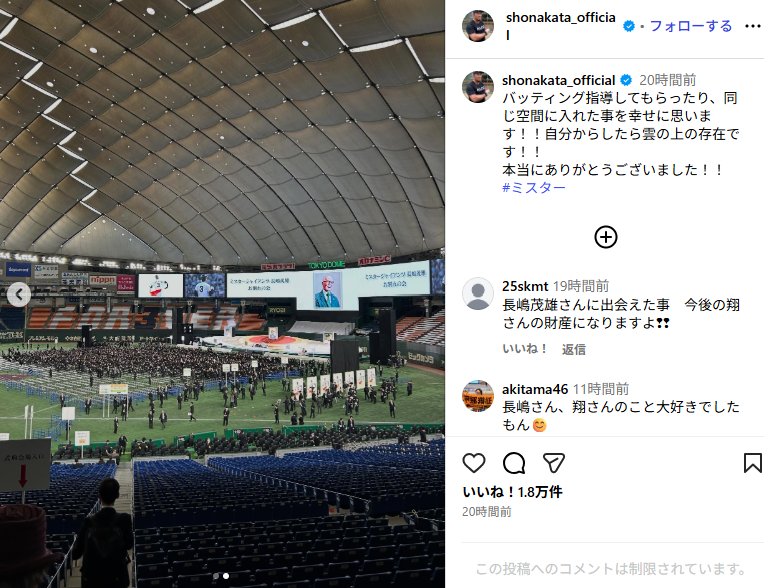Click shonakata_official username in caption
The height and width of the screenshot is (588, 764).
coord(558,80)
